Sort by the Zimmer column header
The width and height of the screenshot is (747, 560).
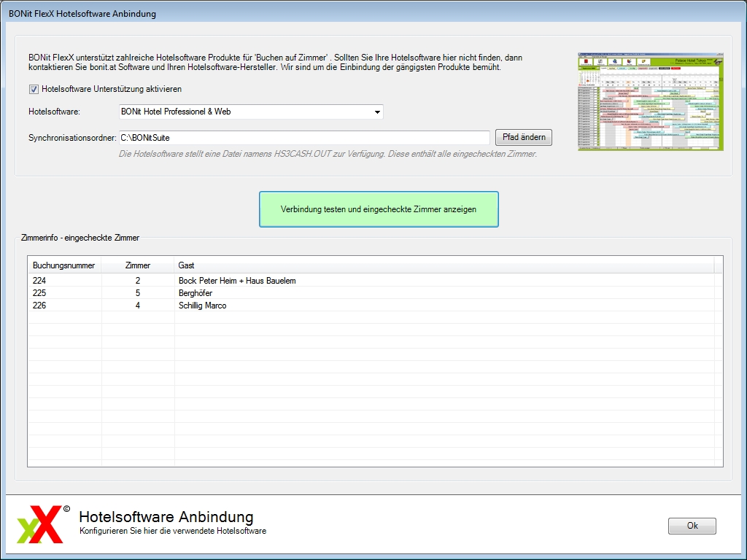click(x=138, y=265)
